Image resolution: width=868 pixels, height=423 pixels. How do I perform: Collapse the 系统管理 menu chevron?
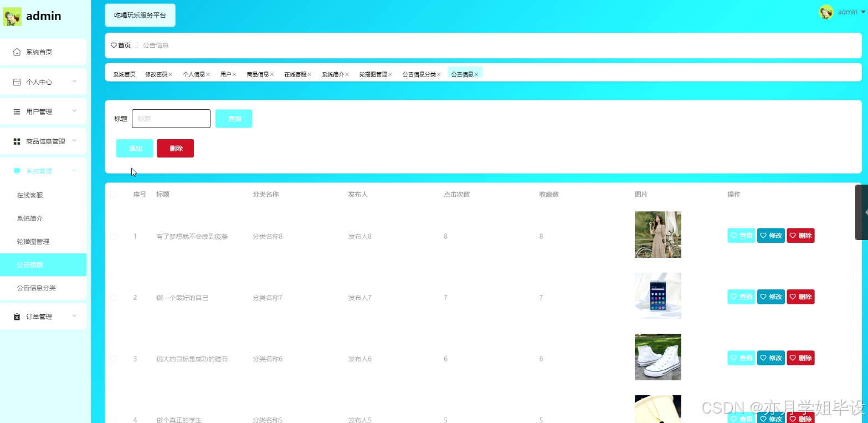(74, 171)
